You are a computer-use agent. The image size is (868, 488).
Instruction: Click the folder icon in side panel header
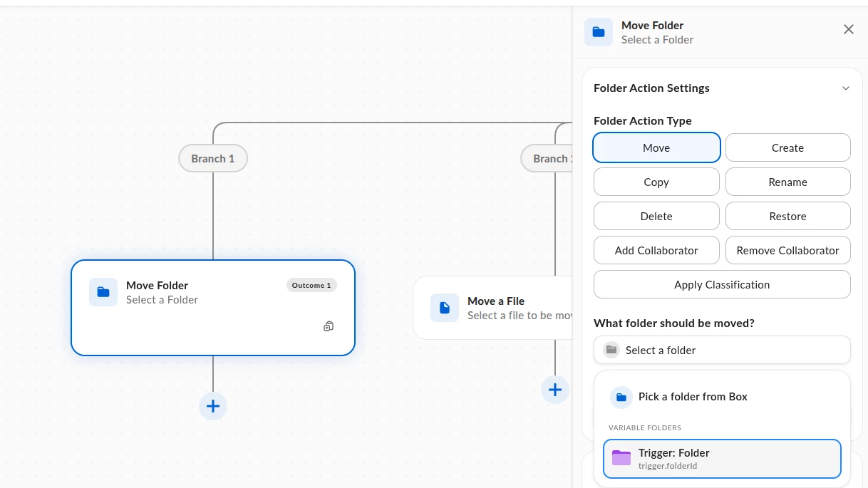click(599, 32)
